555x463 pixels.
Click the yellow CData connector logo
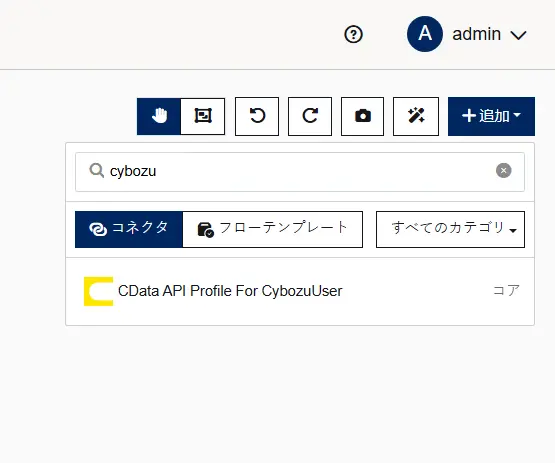[98, 291]
